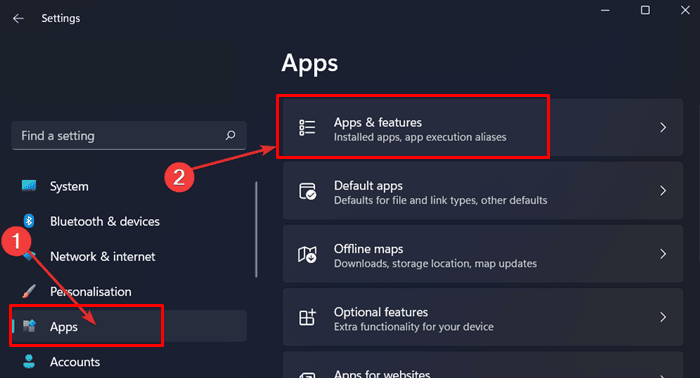
Task: Focus the Find a setting field
Action: 129,136
